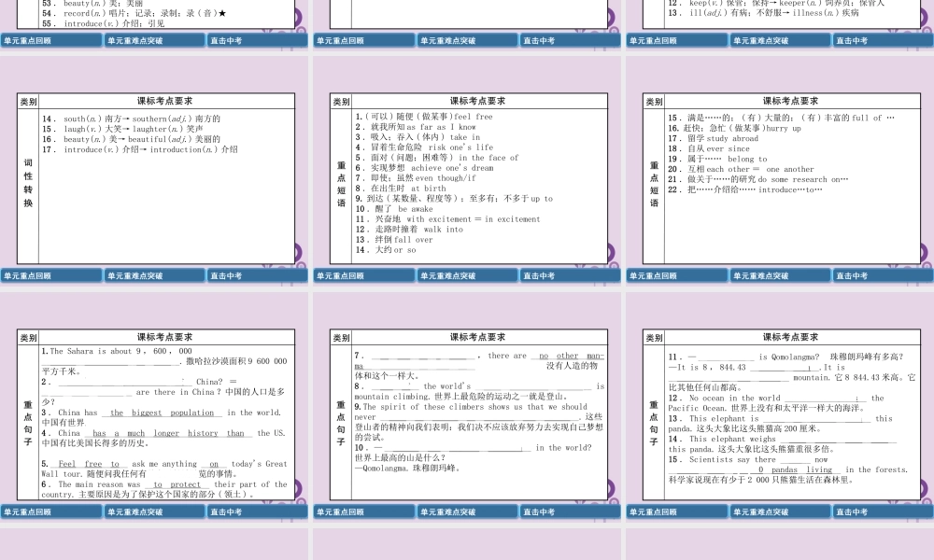This screenshot has height=560, width=934.
Task: Select phrase '22. 把……介绍给…… introduce…to…'
Action: 745,189
